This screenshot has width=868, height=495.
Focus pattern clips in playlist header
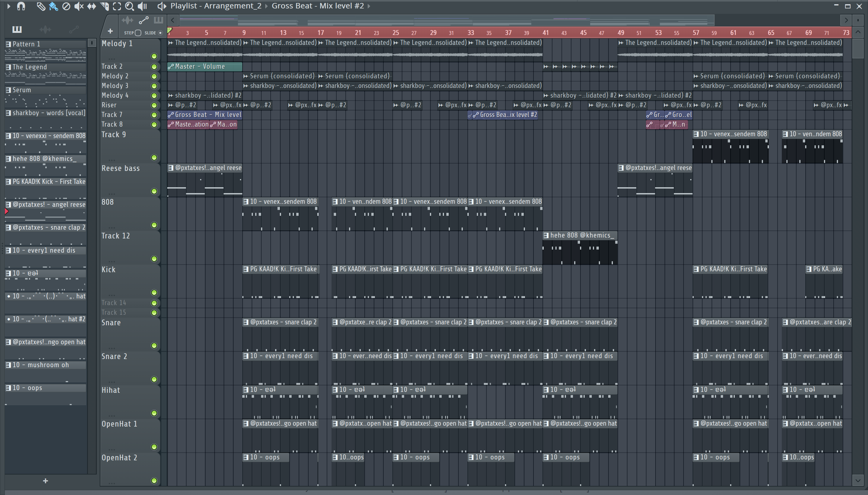point(158,20)
